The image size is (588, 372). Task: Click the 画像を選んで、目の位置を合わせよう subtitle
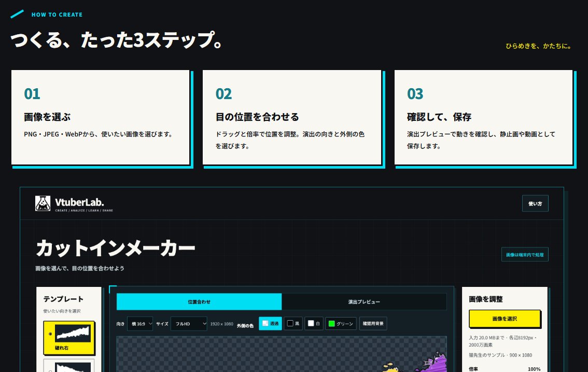80,268
